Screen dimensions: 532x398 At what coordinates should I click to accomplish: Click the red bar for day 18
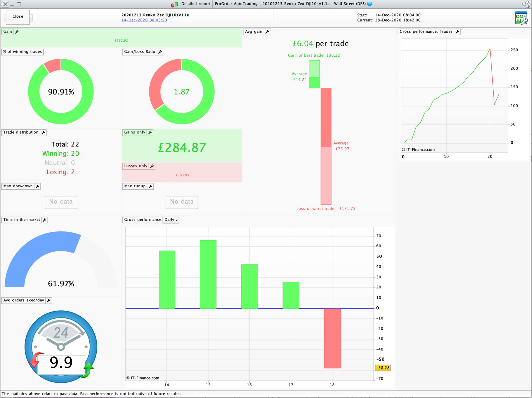[x=332, y=338]
